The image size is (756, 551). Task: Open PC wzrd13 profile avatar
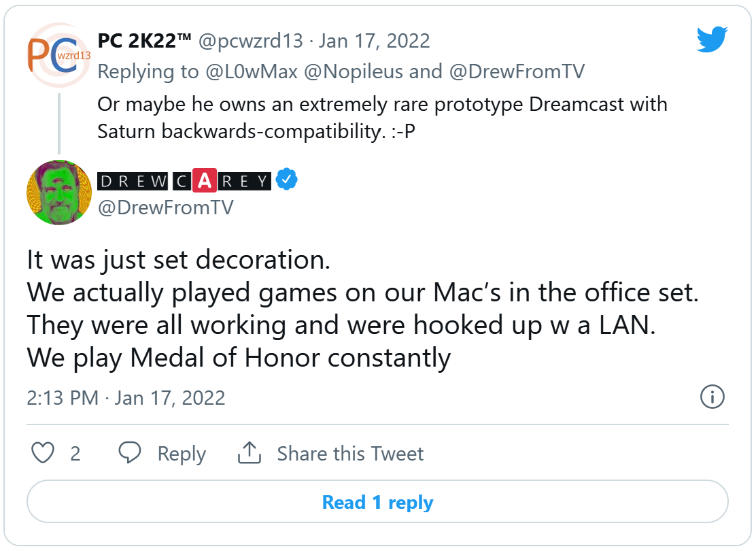(58, 55)
